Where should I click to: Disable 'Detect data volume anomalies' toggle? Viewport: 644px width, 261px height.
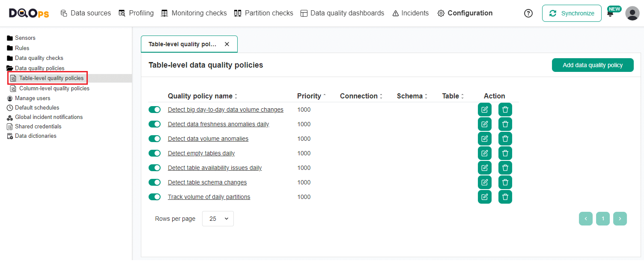(155, 139)
